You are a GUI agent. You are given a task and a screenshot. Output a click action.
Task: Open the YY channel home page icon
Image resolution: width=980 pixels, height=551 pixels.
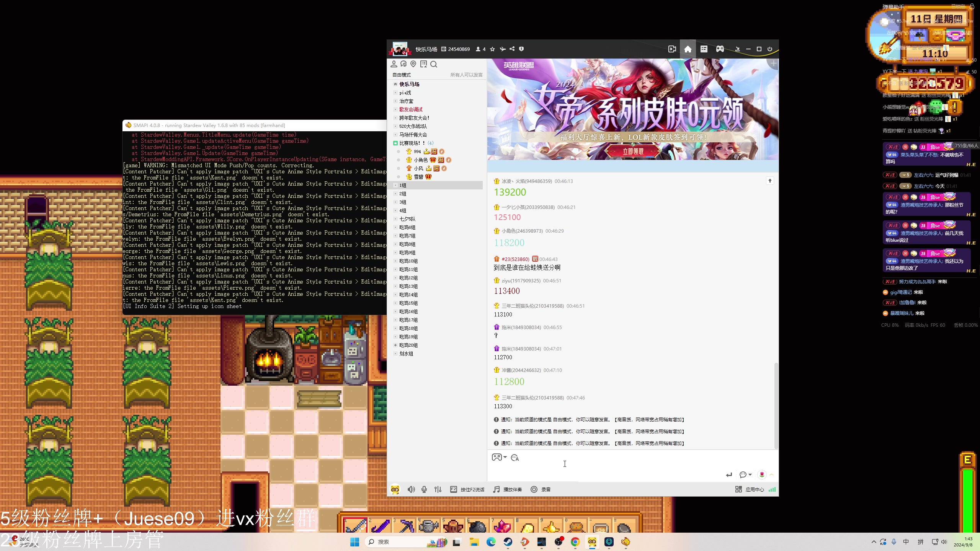pos(688,49)
